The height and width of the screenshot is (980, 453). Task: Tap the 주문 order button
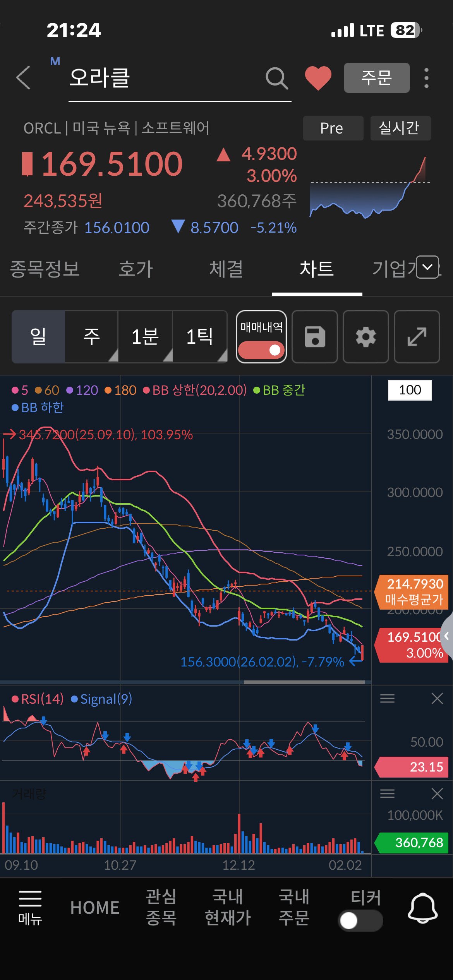pos(377,78)
